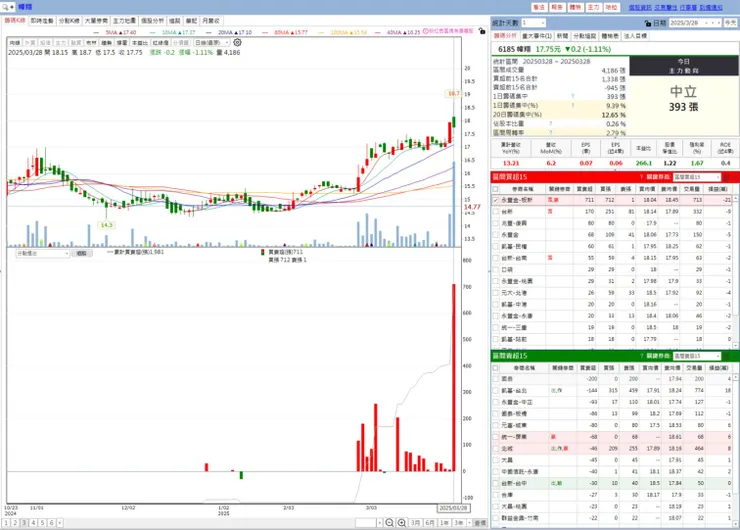This screenshot has width=740, height=530.
Task: Open dropdown arrow next to 3年 button
Action: 469,522
